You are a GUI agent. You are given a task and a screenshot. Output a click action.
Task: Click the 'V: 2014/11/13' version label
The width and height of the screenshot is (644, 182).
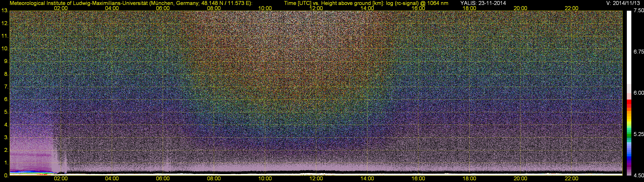pos(623,3)
